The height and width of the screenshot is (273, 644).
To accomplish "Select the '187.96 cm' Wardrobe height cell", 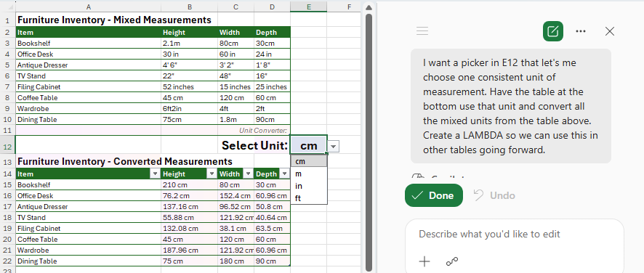I will (x=189, y=250).
